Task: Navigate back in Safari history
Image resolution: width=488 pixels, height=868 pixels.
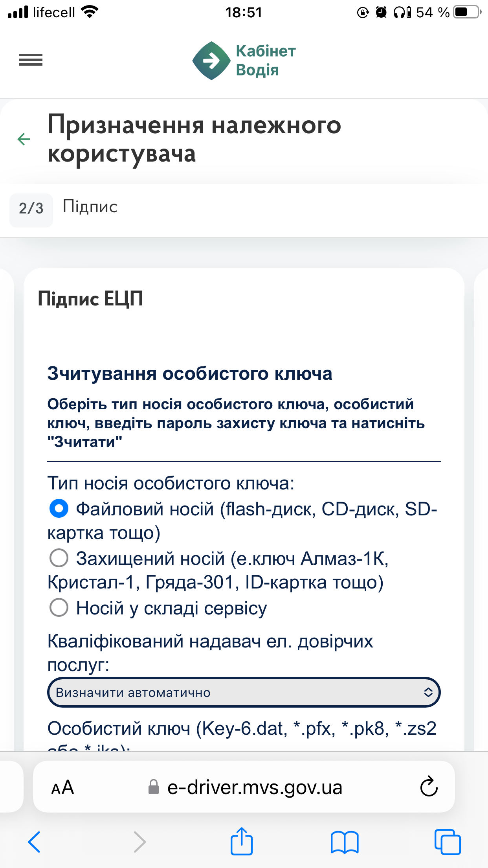Action: click(x=34, y=842)
